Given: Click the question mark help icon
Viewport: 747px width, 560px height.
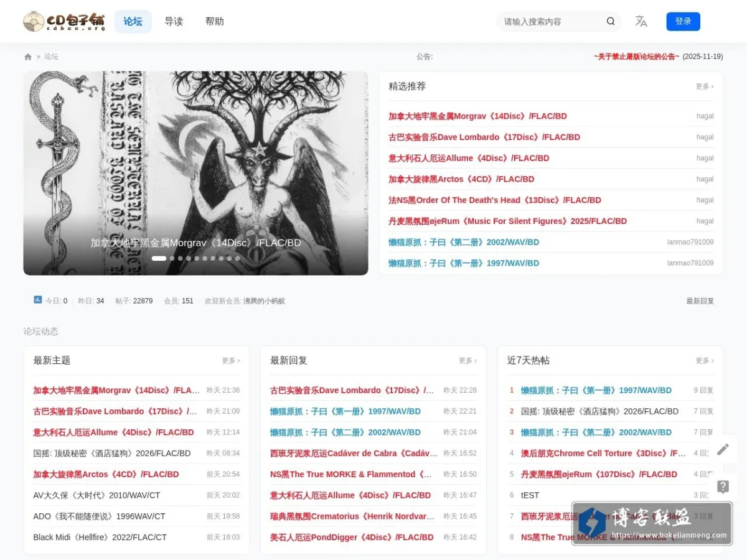Looking at the screenshot, I should click(723, 487).
